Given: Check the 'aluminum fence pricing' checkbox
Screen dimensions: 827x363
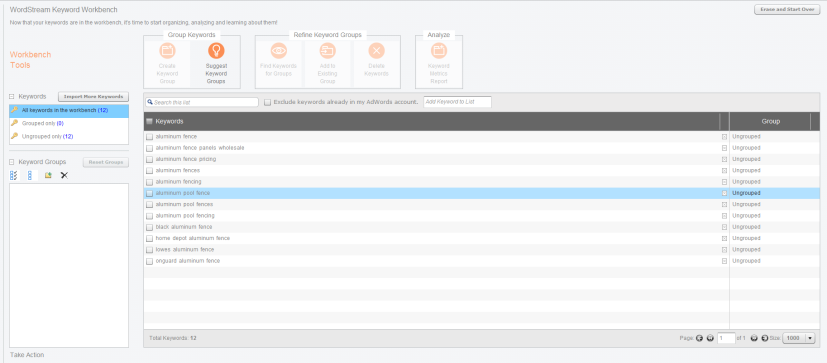Looking at the screenshot, I should tap(150, 159).
